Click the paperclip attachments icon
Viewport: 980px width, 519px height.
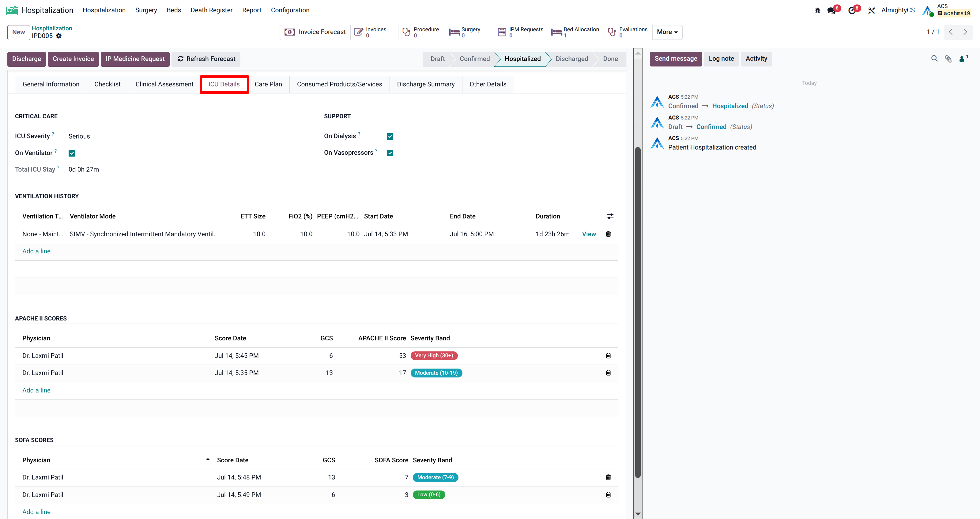948,59
